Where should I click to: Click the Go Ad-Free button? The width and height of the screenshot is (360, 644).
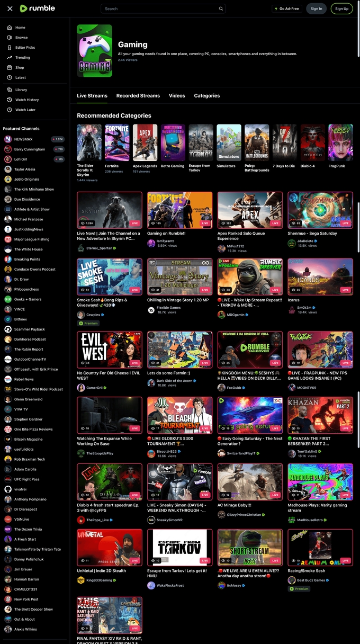pyautogui.click(x=287, y=8)
